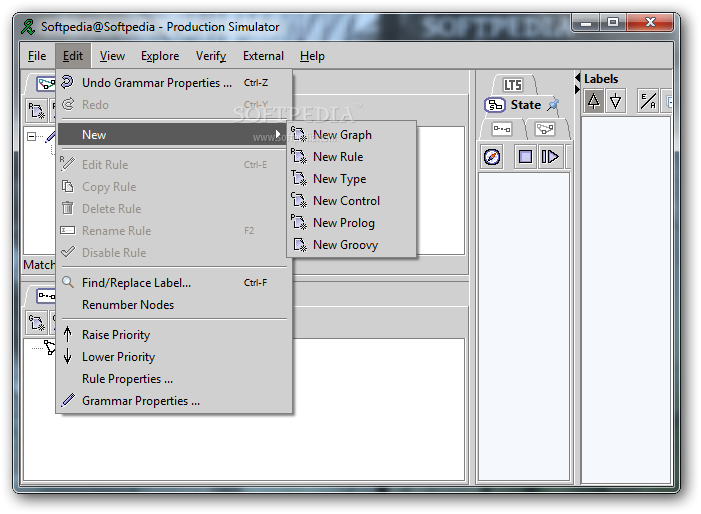
Task: Select New Type from submenu
Action: tap(351, 179)
